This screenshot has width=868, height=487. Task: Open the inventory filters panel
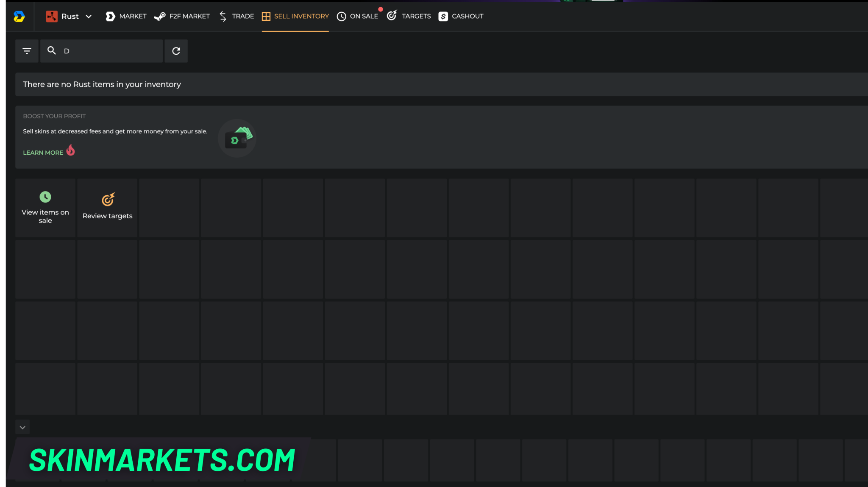click(27, 51)
